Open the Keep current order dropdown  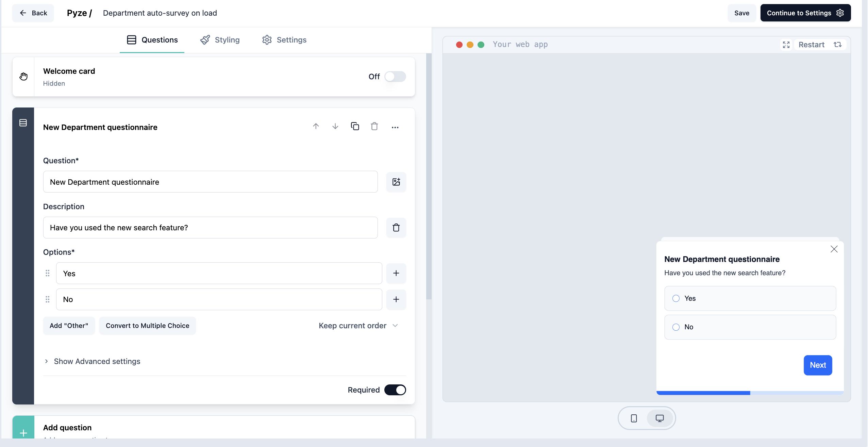pos(358,326)
